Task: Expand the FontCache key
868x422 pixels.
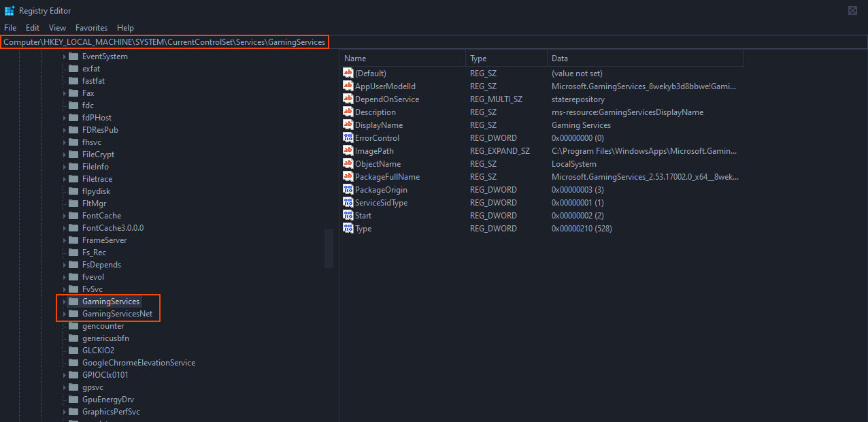Action: pos(65,216)
